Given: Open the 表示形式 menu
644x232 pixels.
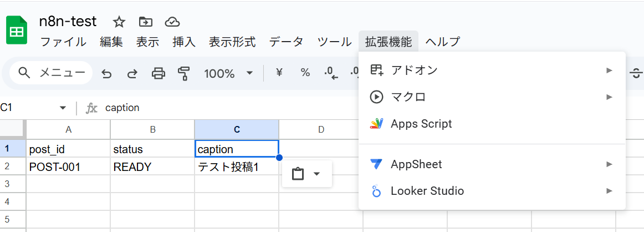Looking at the screenshot, I should point(232,42).
